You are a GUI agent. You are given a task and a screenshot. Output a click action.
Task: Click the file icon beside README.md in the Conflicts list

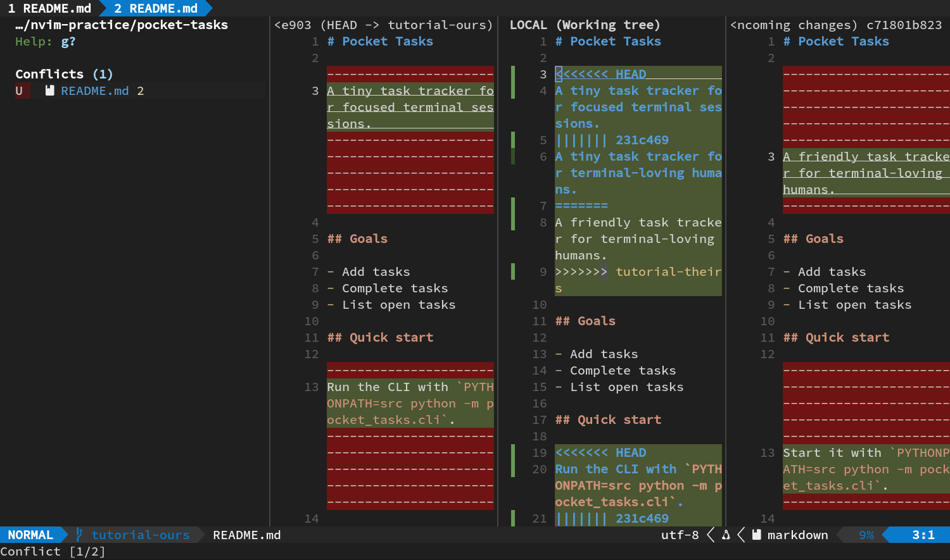tap(49, 90)
